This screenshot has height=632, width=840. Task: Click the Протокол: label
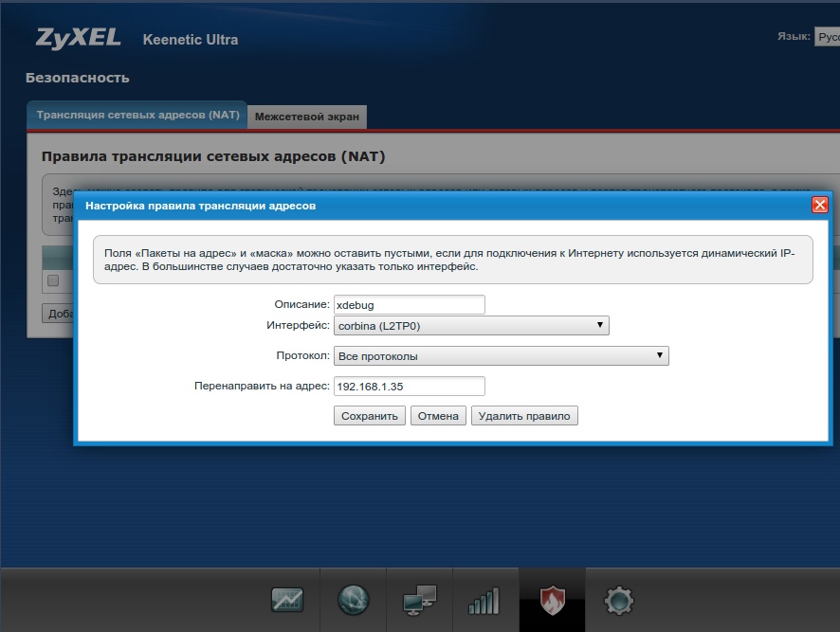pyautogui.click(x=303, y=355)
